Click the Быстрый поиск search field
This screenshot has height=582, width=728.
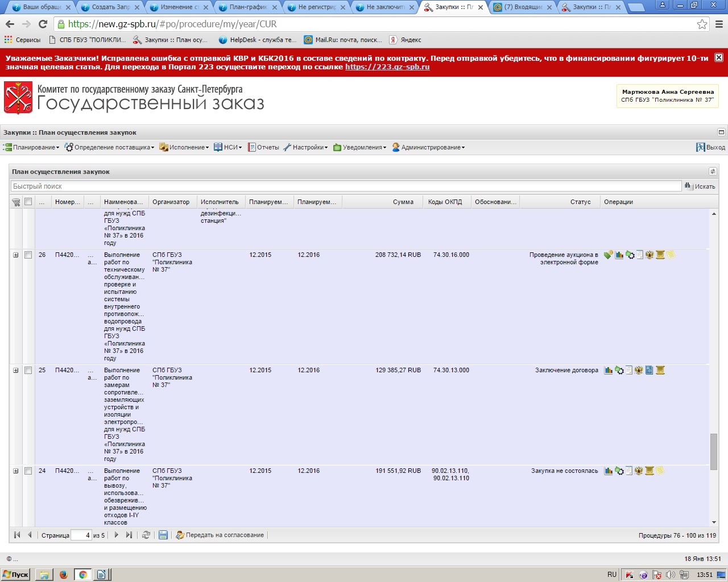[x=346, y=186]
